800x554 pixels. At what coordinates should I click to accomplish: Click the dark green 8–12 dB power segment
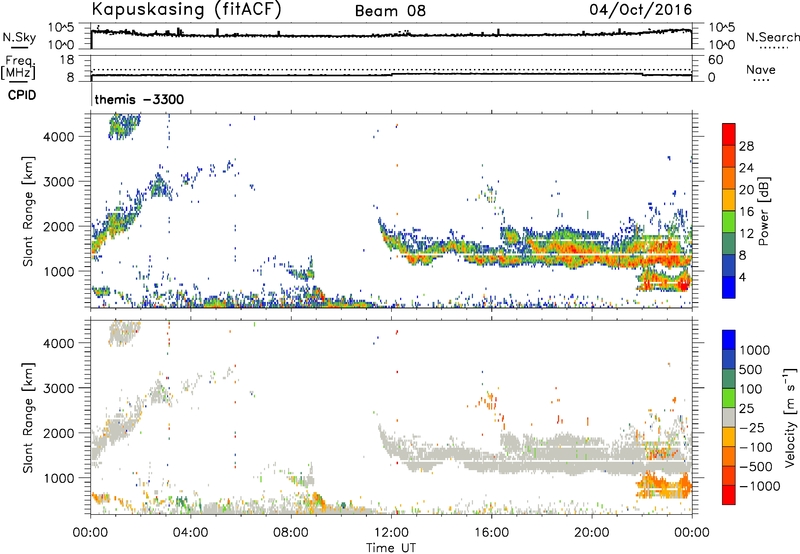(729, 243)
